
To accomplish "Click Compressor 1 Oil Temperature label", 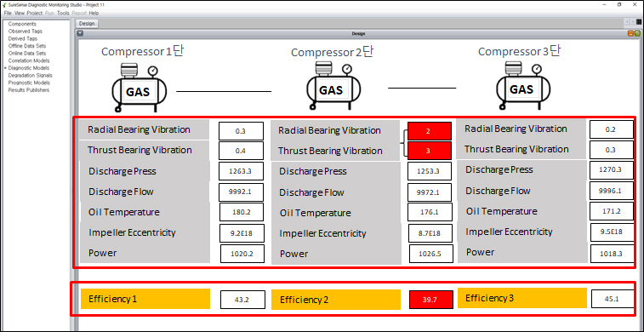I will (124, 213).
